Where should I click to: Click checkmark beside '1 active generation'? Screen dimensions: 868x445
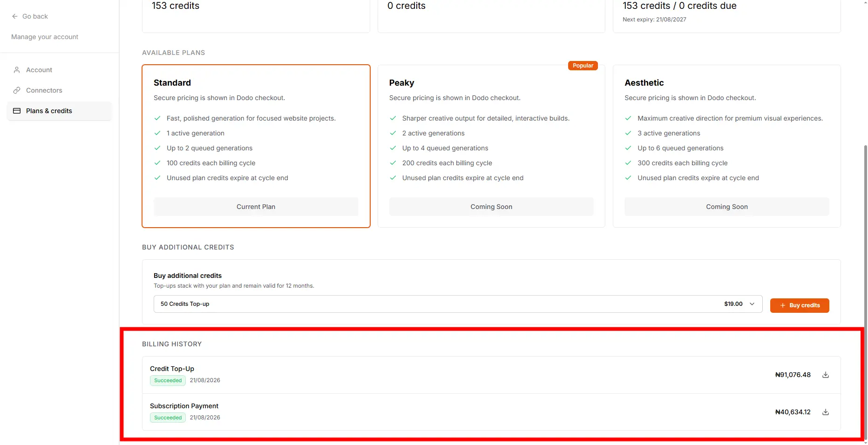point(157,133)
